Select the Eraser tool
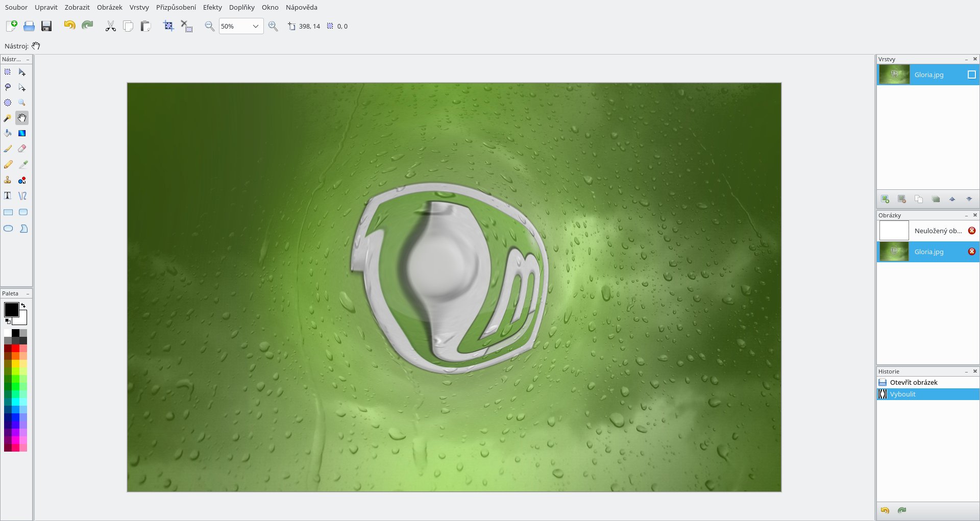 [22, 149]
